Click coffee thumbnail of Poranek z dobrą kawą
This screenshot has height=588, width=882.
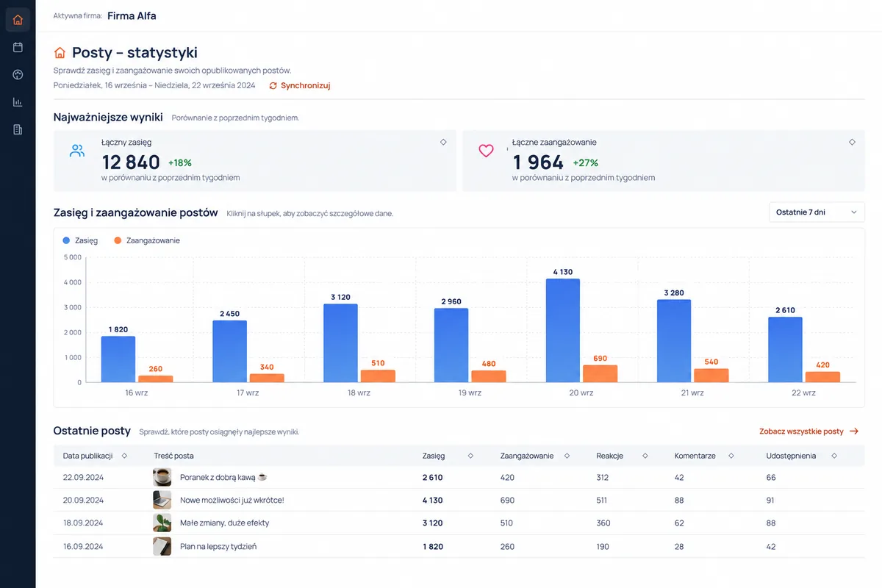(162, 477)
